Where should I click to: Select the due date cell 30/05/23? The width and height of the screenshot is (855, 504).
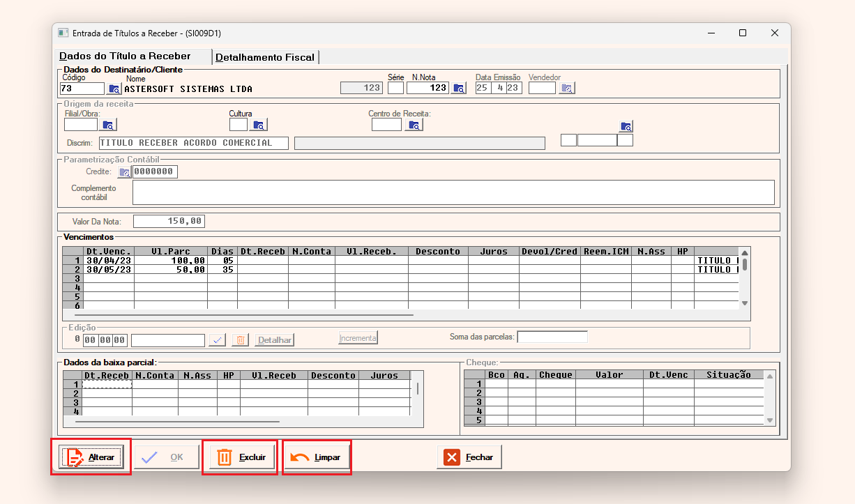[x=108, y=269]
